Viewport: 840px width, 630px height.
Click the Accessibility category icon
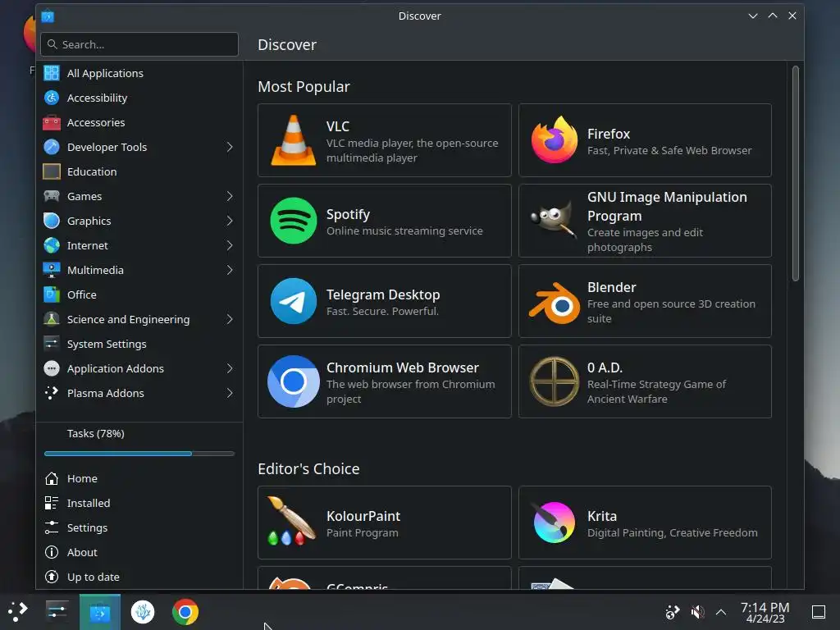(x=52, y=98)
